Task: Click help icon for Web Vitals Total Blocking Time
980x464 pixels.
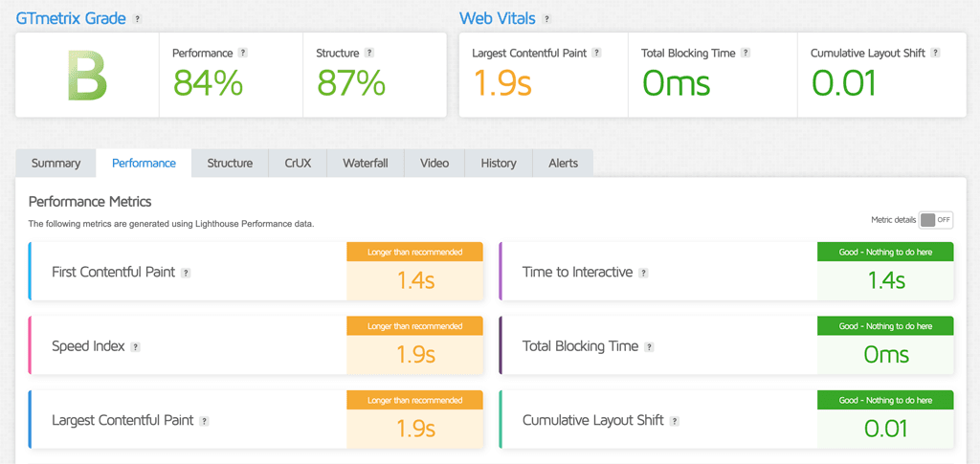Action: tap(746, 54)
